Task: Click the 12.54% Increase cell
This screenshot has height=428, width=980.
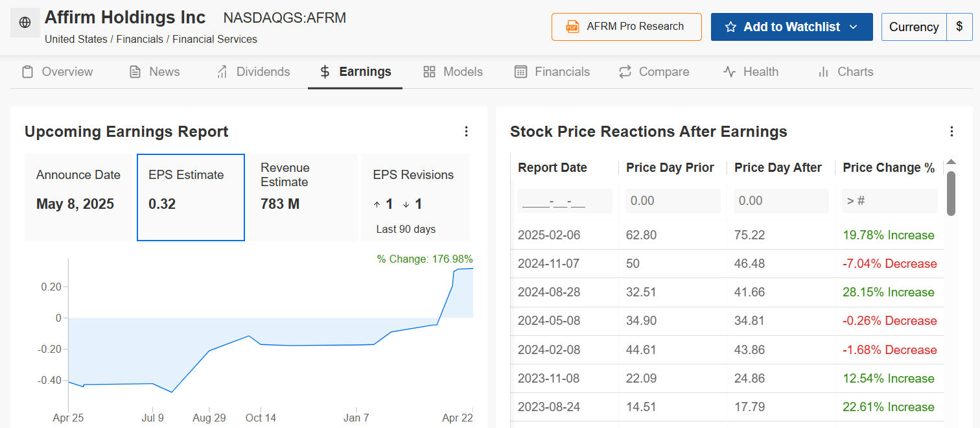Action: coord(889,379)
